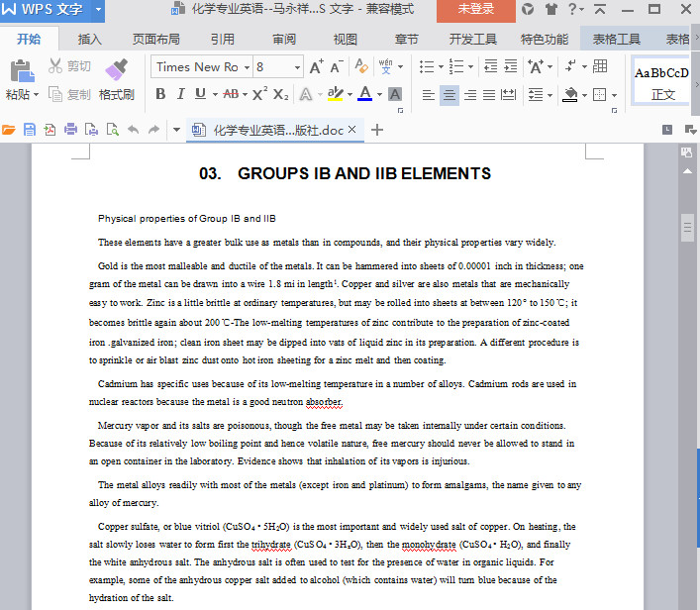Save document with floppy disk icon

(30, 130)
